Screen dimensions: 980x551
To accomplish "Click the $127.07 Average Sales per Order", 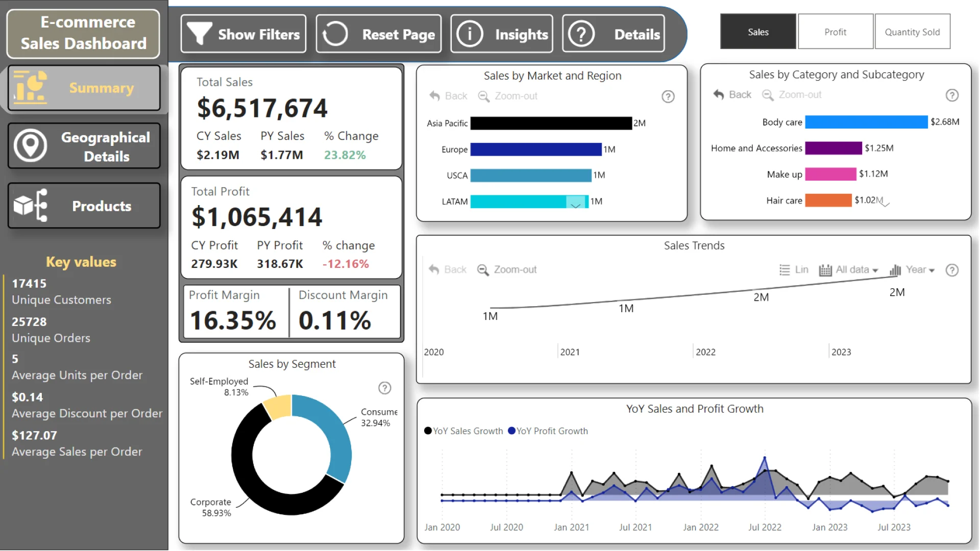I will point(34,435).
